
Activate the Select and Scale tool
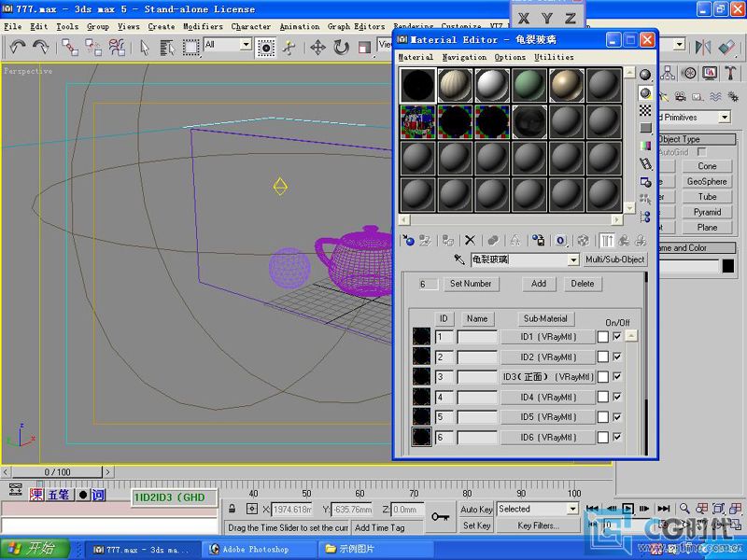coord(364,48)
